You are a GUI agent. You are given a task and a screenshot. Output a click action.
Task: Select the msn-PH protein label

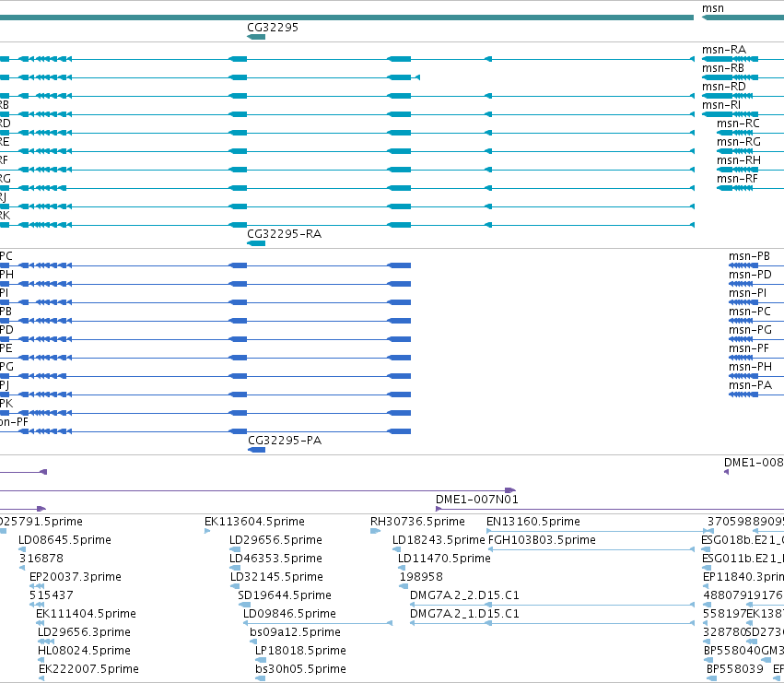(x=750, y=367)
